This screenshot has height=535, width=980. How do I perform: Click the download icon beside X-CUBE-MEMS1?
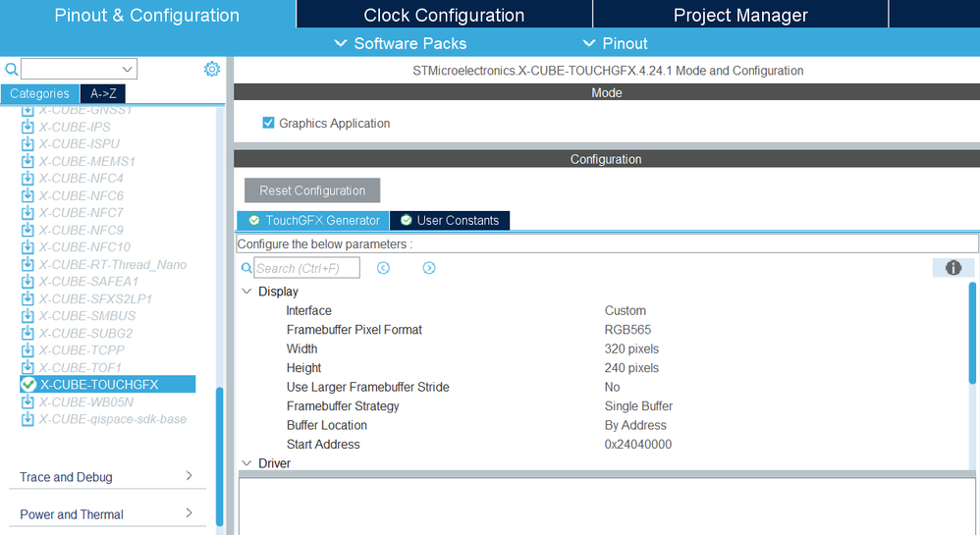coord(27,161)
